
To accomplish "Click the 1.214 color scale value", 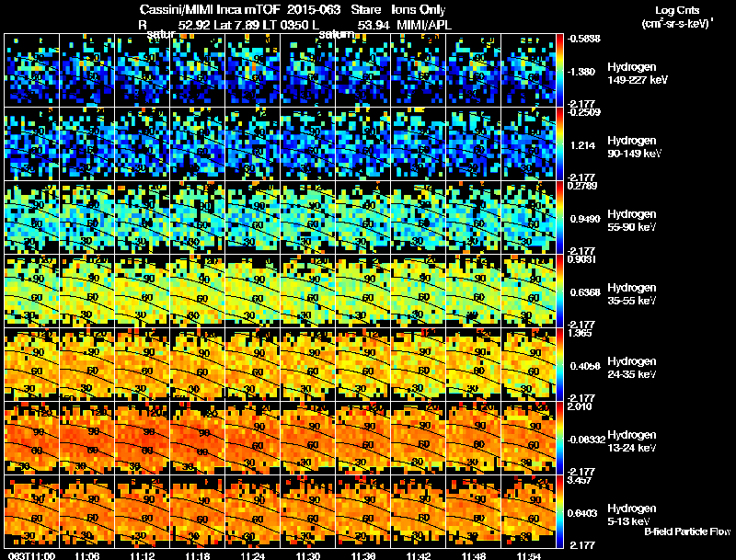I will pyautogui.click(x=582, y=145).
